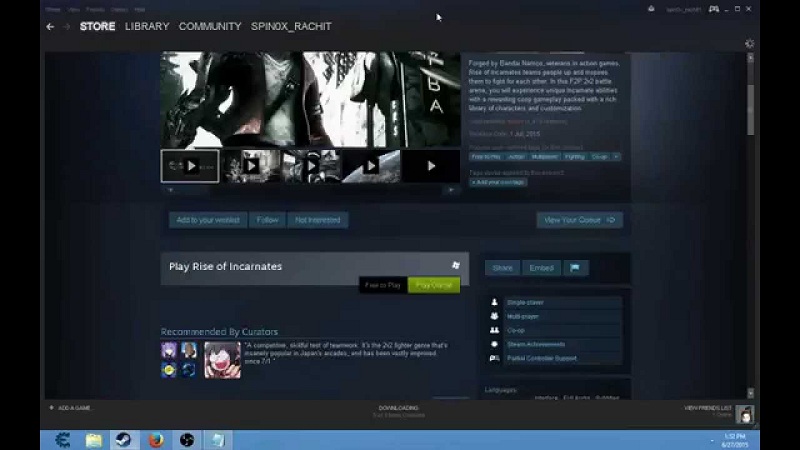Click Steam icon in Windows taskbar
Screen dimensions: 800x450
click(x=123, y=440)
